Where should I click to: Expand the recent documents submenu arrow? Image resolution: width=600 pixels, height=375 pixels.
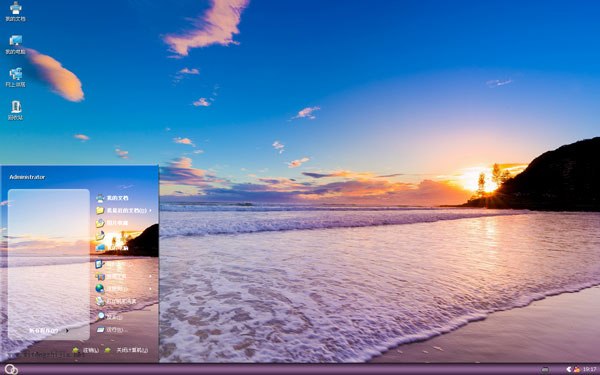click(x=150, y=210)
